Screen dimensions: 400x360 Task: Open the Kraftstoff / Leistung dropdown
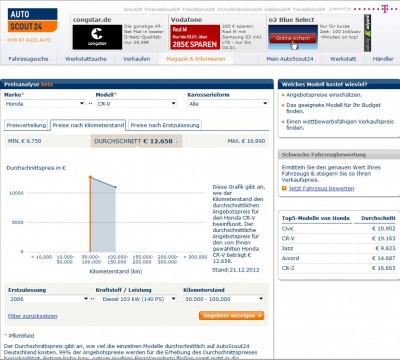click(x=136, y=299)
